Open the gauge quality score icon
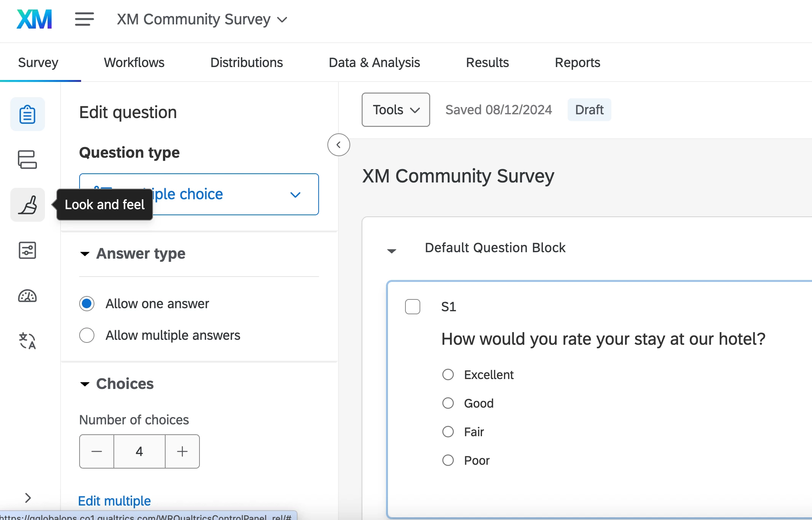 [27, 296]
